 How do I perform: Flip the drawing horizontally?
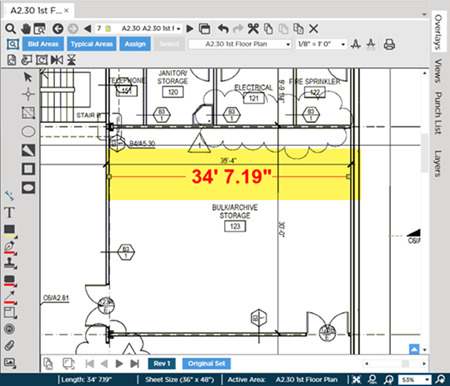click(x=57, y=60)
